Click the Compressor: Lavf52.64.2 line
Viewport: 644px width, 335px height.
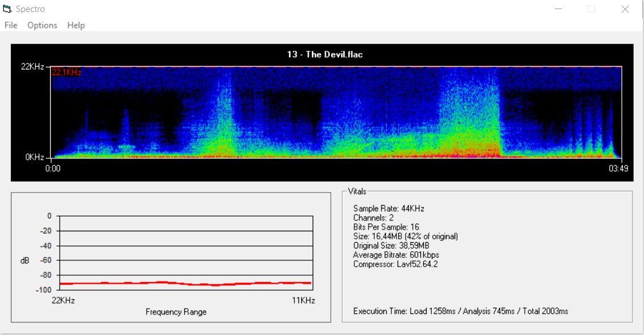point(395,264)
